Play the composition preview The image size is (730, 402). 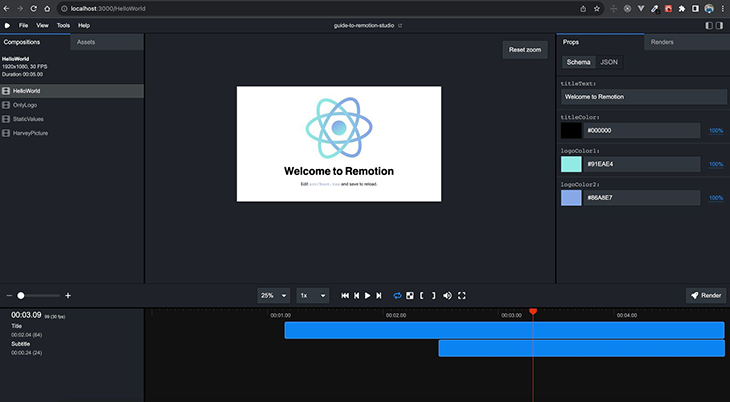[x=368, y=296]
